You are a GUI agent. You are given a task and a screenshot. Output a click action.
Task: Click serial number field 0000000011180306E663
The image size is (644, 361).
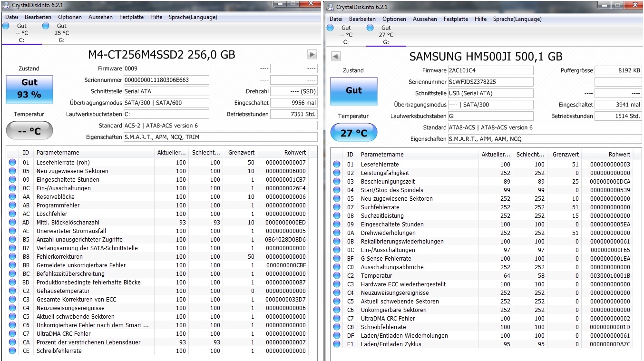point(166,80)
